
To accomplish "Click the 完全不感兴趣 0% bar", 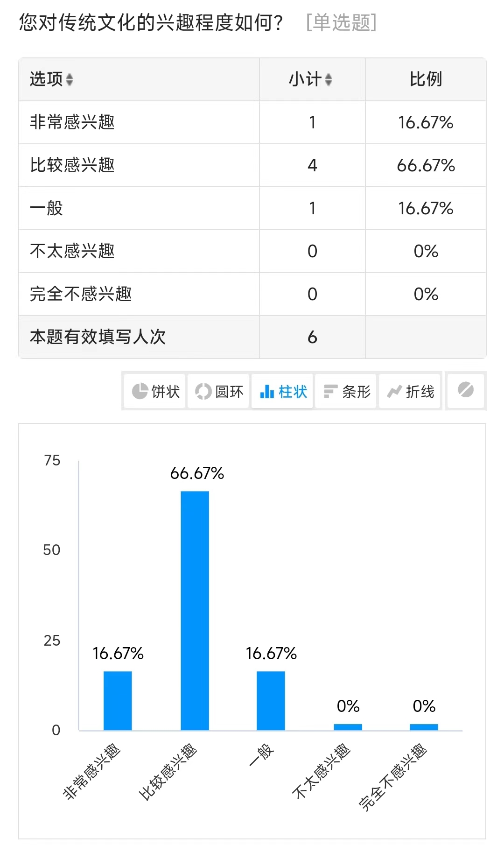I will coord(424,727).
